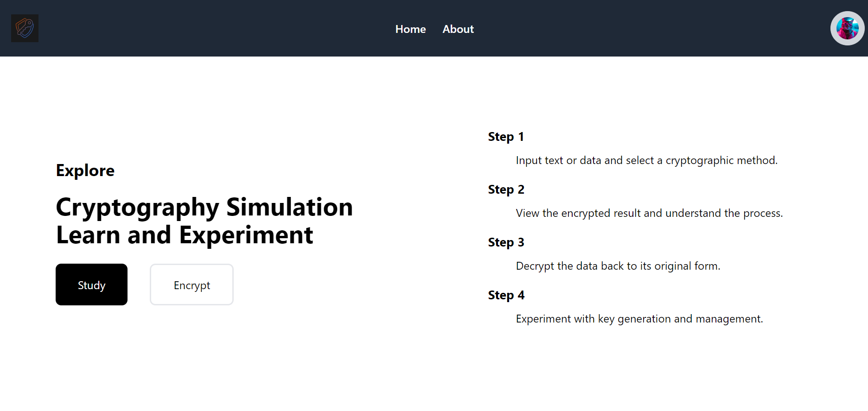
Task: Open the About nav link
Action: pyautogui.click(x=458, y=29)
